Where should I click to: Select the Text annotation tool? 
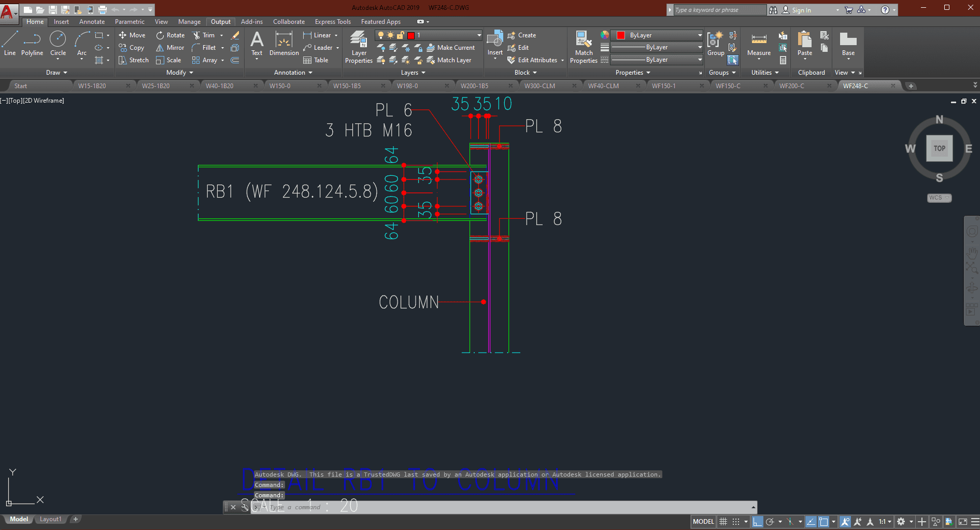click(x=257, y=44)
